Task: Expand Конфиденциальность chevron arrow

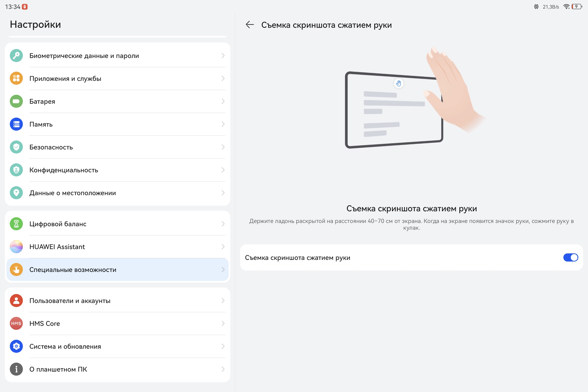Action: (223, 170)
